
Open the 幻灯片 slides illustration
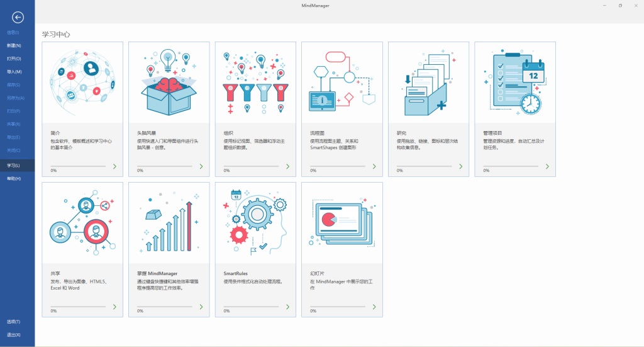click(x=342, y=223)
